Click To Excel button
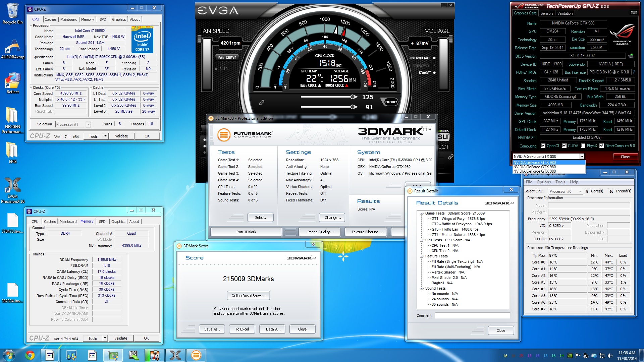Screen dimensions: 644x362 (242, 329)
